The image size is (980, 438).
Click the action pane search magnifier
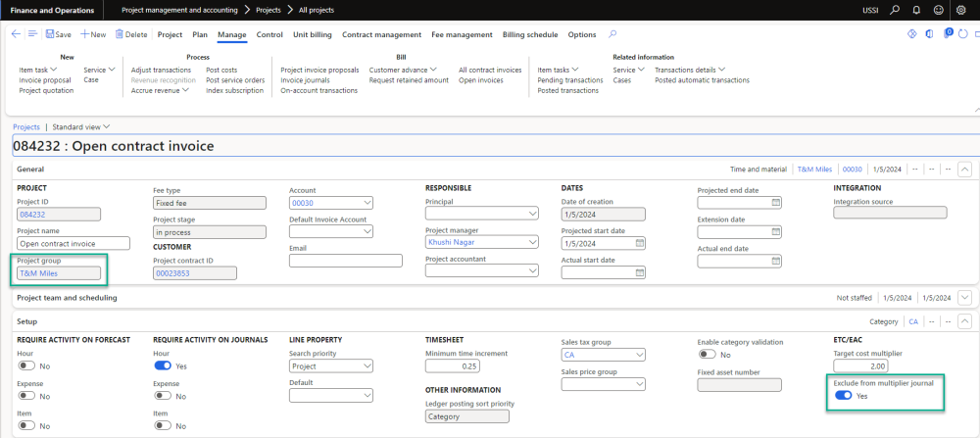[612, 34]
